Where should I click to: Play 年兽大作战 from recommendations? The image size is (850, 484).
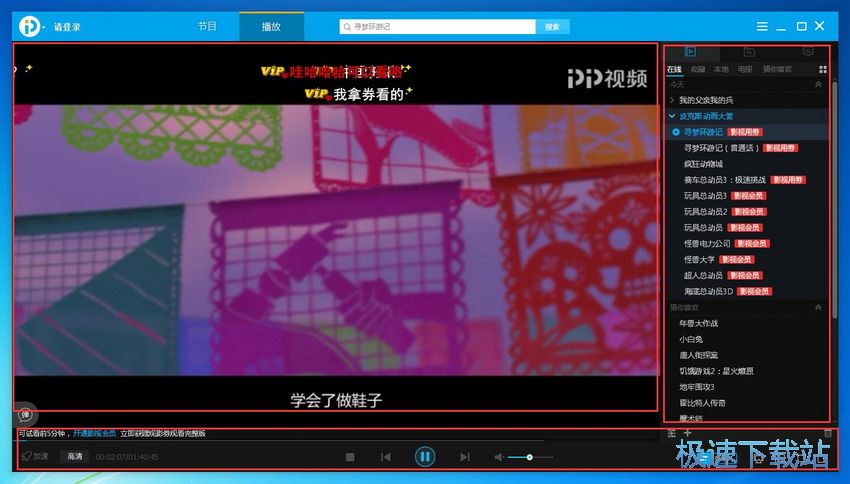(698, 324)
